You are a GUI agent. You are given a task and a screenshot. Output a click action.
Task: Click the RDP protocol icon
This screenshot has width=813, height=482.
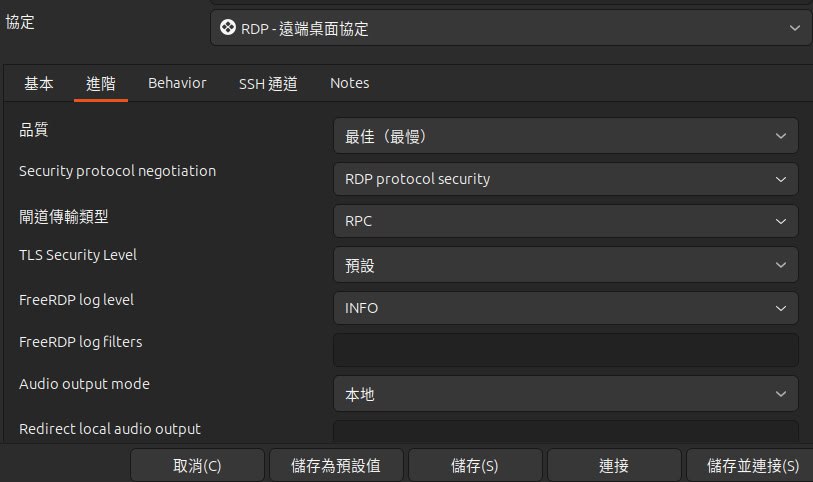[x=228, y=29]
